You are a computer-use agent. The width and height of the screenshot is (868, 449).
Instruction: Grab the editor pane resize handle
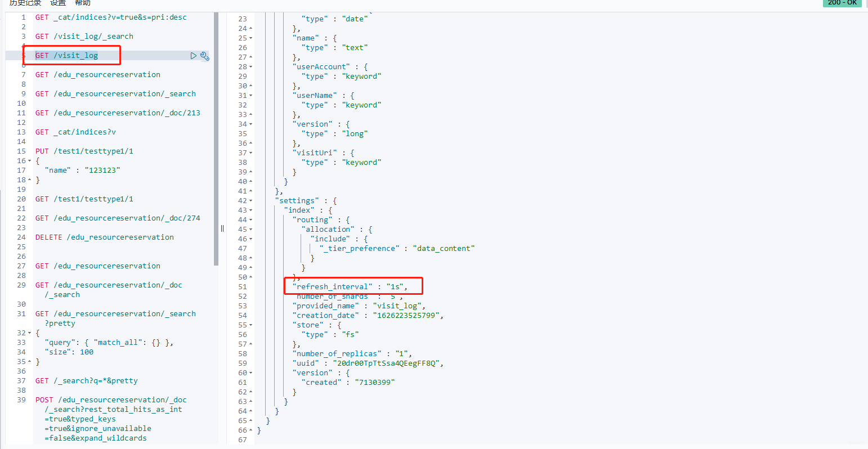click(x=222, y=228)
